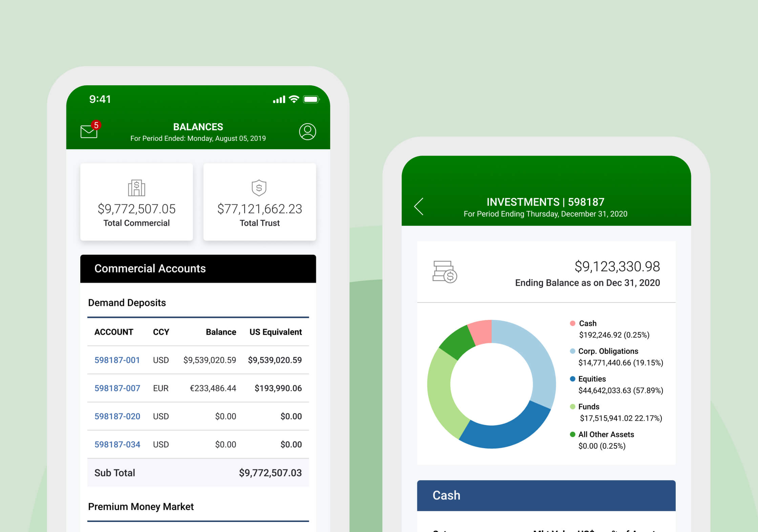The height and width of the screenshot is (532, 758).
Task: Tap the €233,486.44 balance value
Action: coord(213,388)
